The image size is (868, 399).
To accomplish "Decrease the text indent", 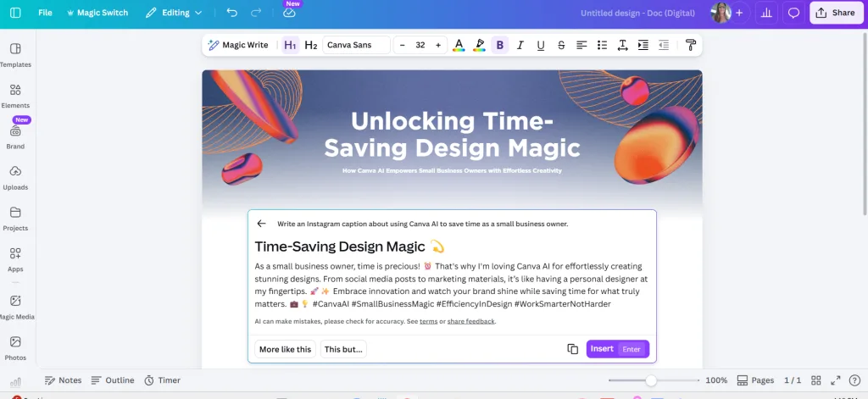I will (x=664, y=45).
